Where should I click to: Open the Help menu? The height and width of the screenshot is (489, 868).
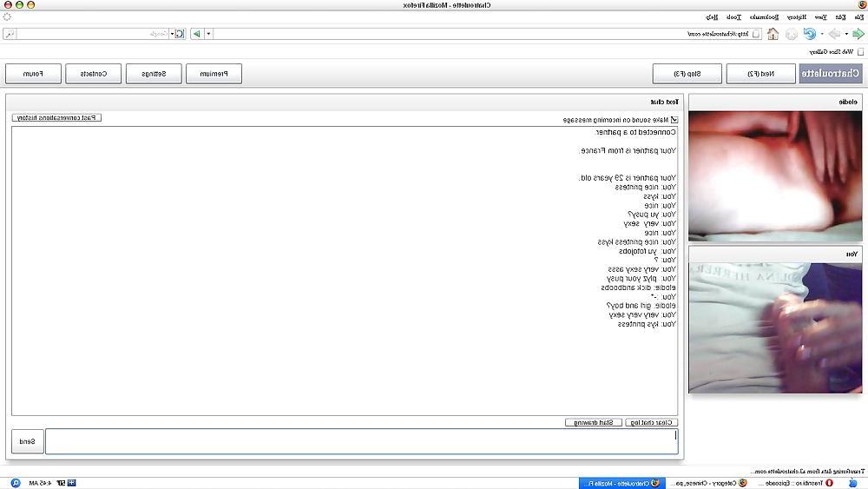[712, 17]
